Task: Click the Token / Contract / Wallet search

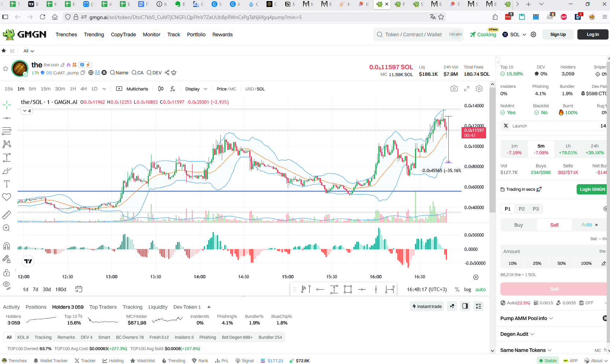Action: click(419, 34)
